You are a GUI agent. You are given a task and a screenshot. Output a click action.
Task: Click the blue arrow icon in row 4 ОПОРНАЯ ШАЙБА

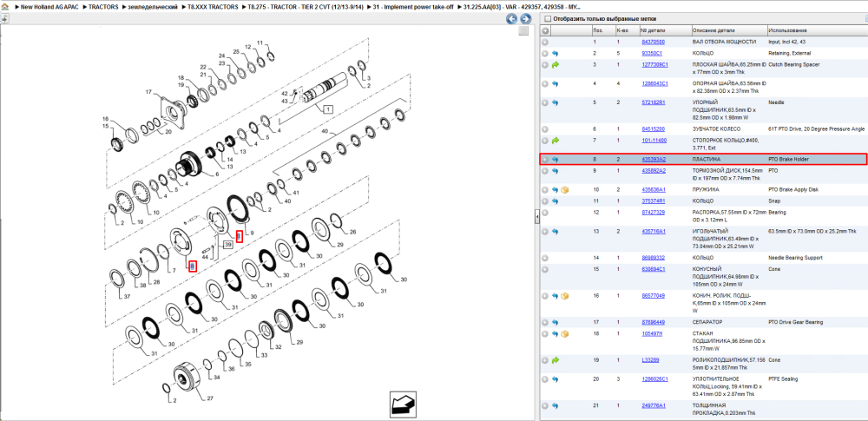[556, 83]
